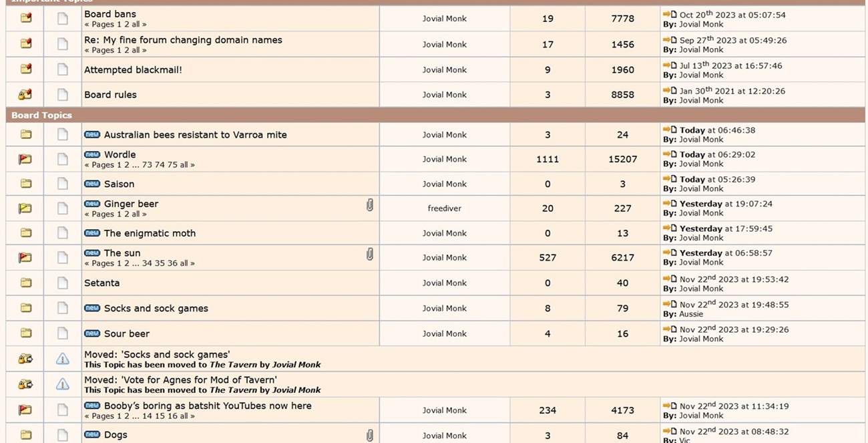
Task: Open Aussie's profile from Socks last post
Action: pyautogui.click(x=691, y=314)
